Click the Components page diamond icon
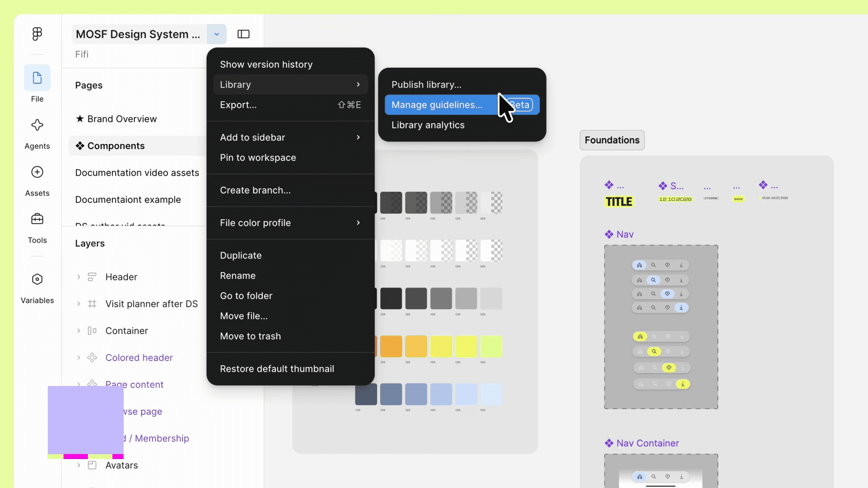Image resolution: width=868 pixels, height=488 pixels. pos(80,145)
